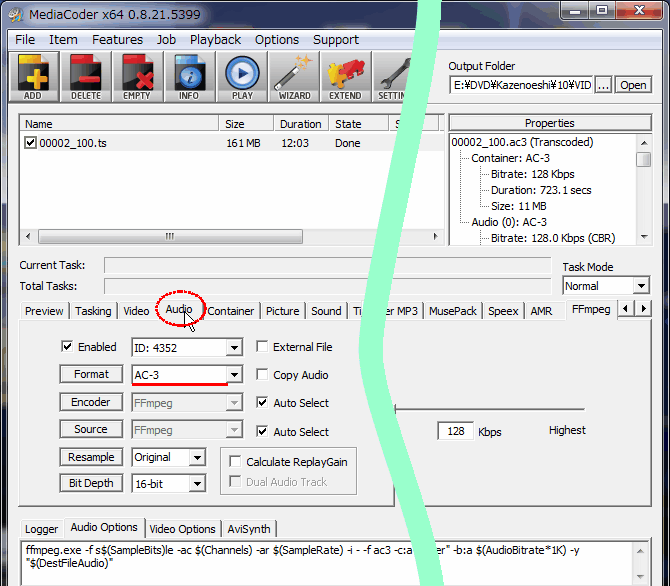The width and height of the screenshot is (670, 586).
Task: Click the DELETE toolbar icon
Action: click(x=85, y=76)
